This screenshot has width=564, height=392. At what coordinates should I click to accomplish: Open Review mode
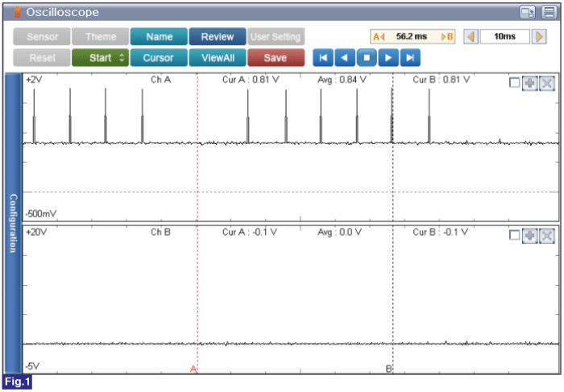coord(218,37)
